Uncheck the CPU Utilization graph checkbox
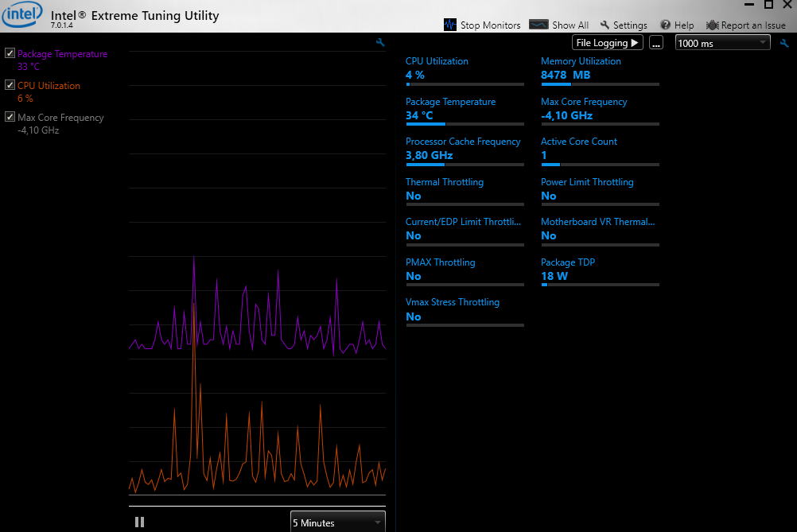 [x=10, y=85]
